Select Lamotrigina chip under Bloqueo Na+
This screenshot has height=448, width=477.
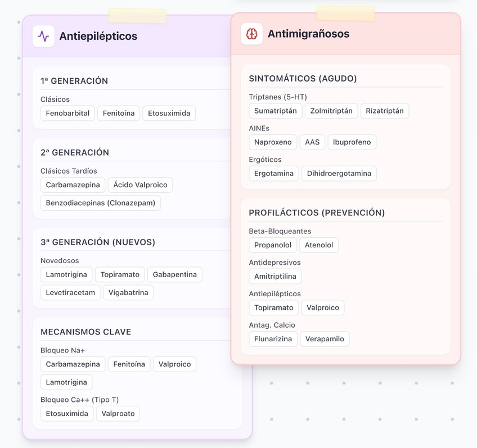[66, 382]
